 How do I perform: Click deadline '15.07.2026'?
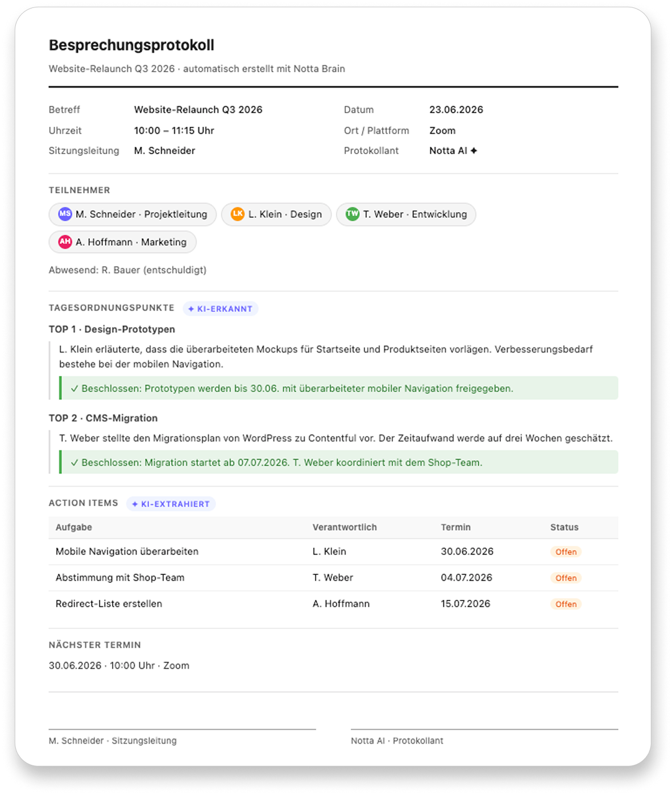click(466, 604)
